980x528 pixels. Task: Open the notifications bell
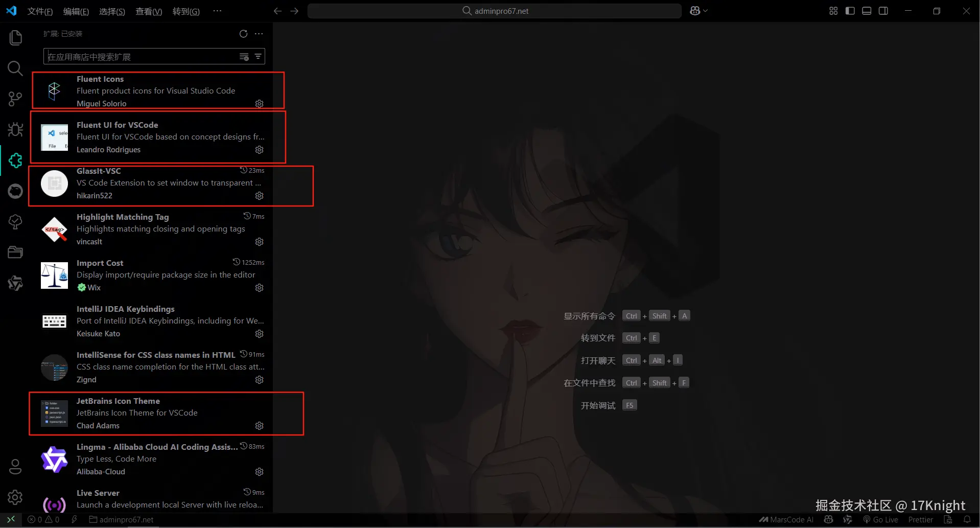point(967,519)
